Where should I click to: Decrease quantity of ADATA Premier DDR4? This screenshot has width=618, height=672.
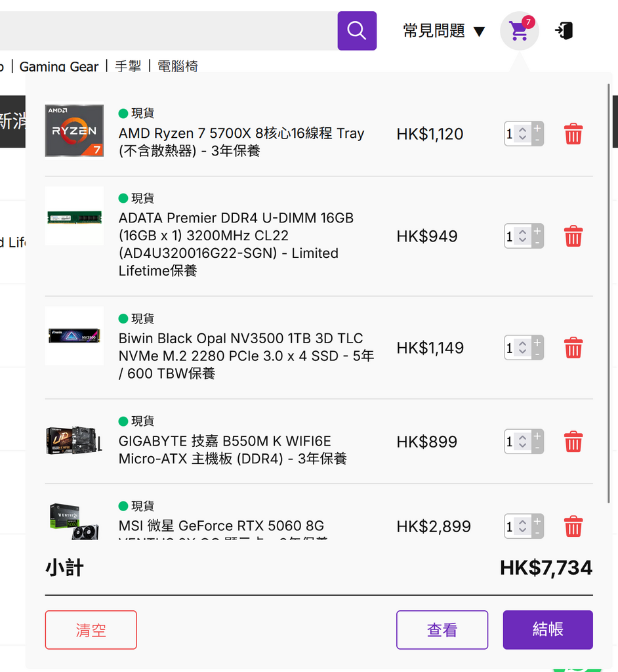[x=537, y=243]
